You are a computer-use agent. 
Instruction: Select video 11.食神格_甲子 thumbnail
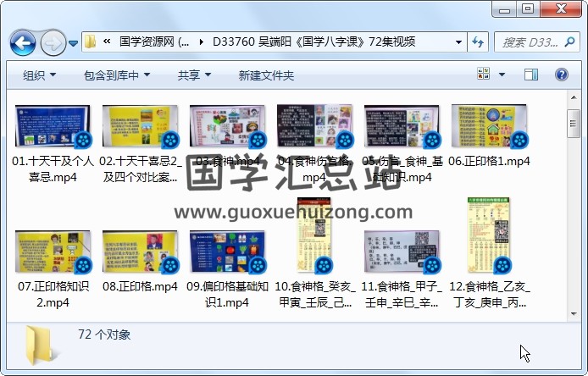click(x=402, y=252)
